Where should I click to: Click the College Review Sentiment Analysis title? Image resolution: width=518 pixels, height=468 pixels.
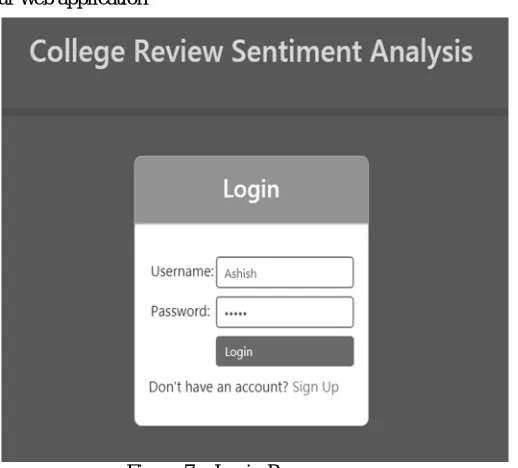click(x=251, y=52)
